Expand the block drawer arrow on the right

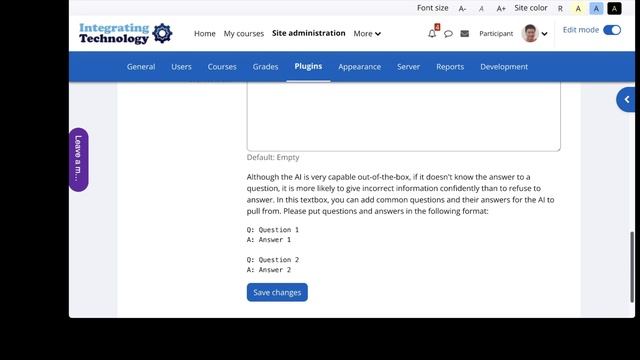click(x=627, y=100)
